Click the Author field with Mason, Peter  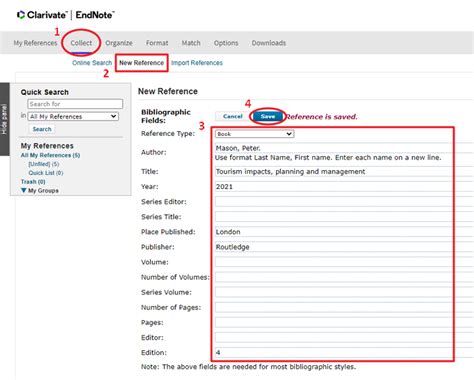pyautogui.click(x=344, y=148)
